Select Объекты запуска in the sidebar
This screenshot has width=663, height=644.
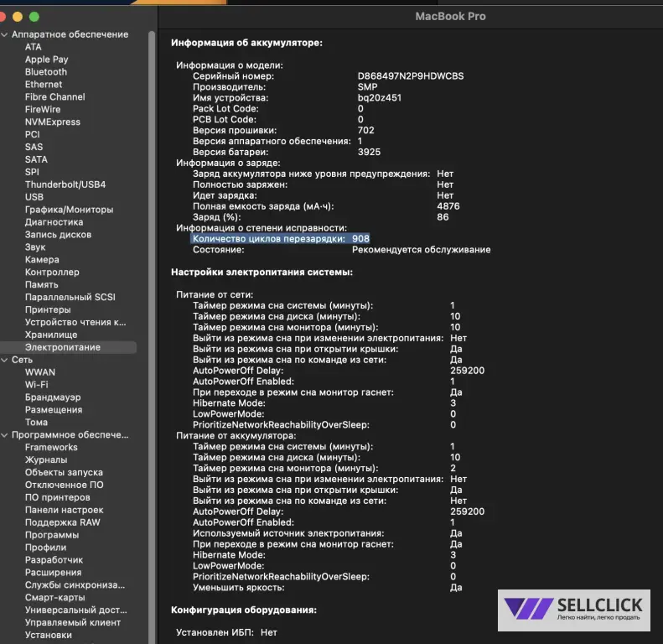[64, 472]
